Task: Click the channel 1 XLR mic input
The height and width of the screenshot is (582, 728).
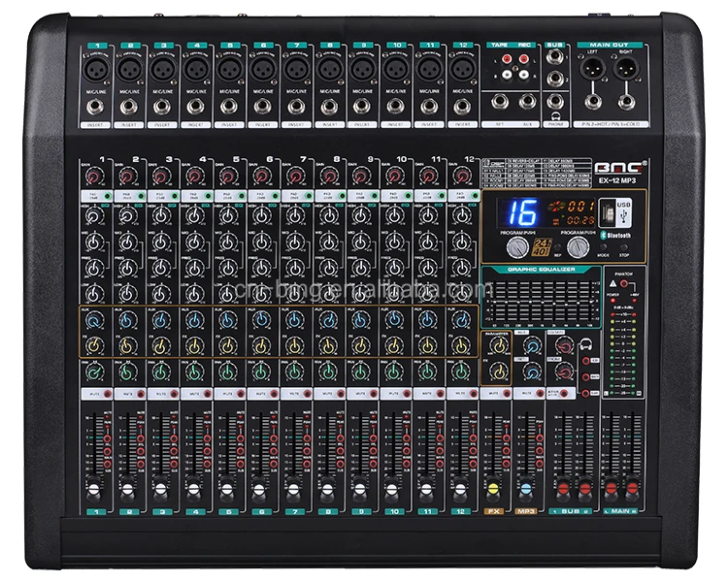Action: click(x=96, y=69)
